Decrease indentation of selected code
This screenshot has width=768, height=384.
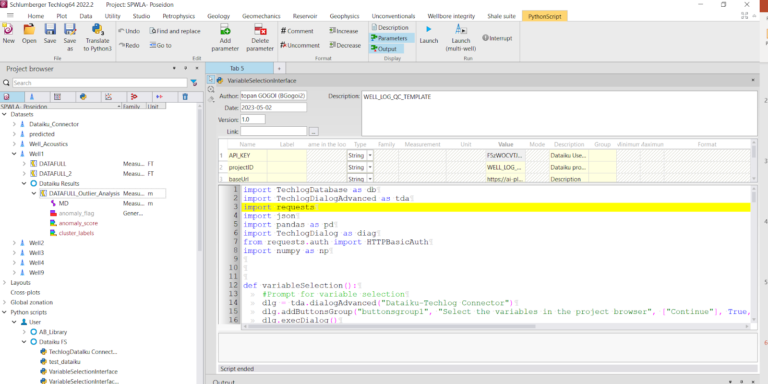click(345, 45)
